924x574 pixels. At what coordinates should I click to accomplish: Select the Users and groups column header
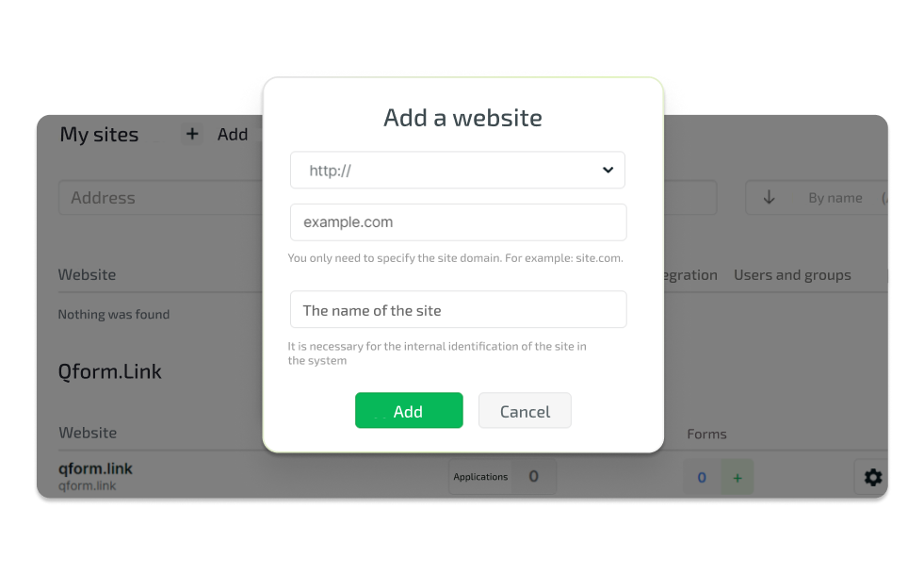pyautogui.click(x=792, y=275)
